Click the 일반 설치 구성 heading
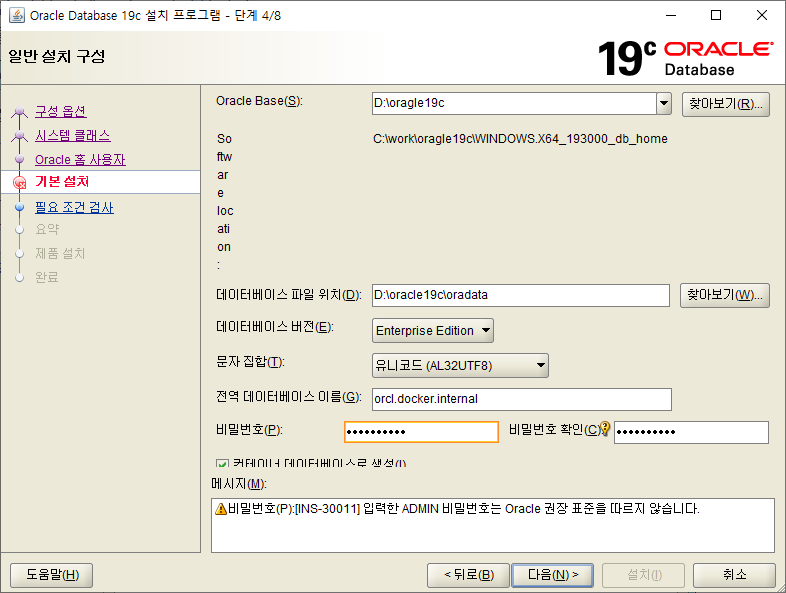Viewport: 786px width, 593px height. click(57, 56)
